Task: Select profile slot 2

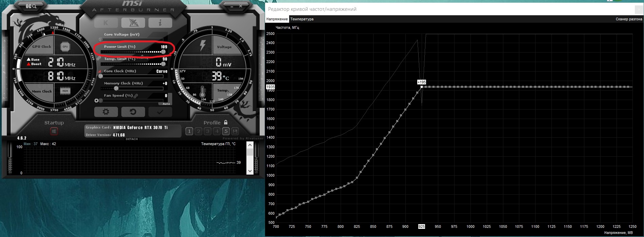Action: tap(199, 131)
